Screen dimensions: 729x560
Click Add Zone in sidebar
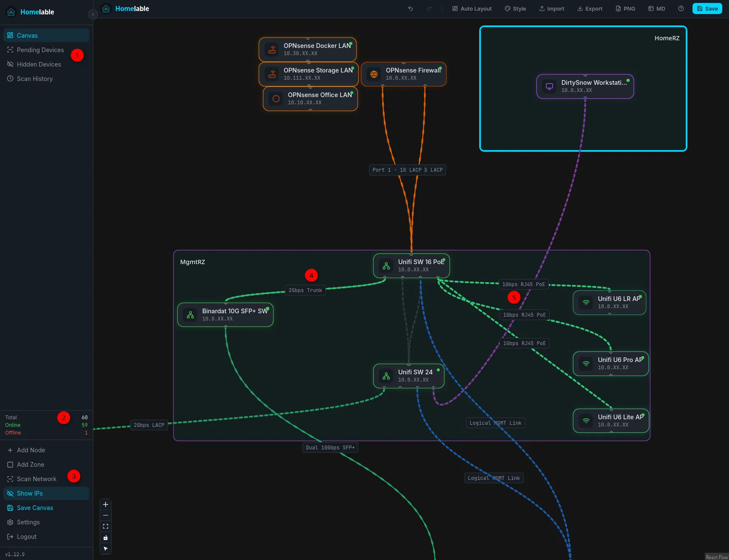[x=46, y=465]
